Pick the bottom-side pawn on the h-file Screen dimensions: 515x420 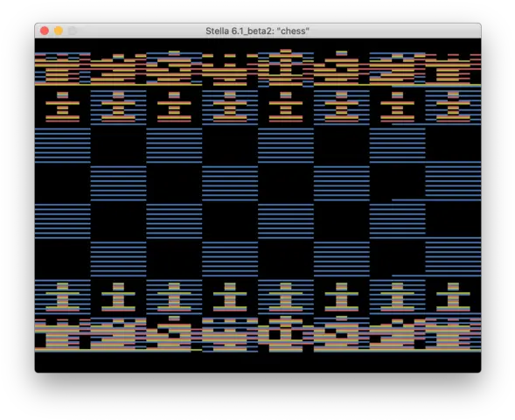coord(453,297)
